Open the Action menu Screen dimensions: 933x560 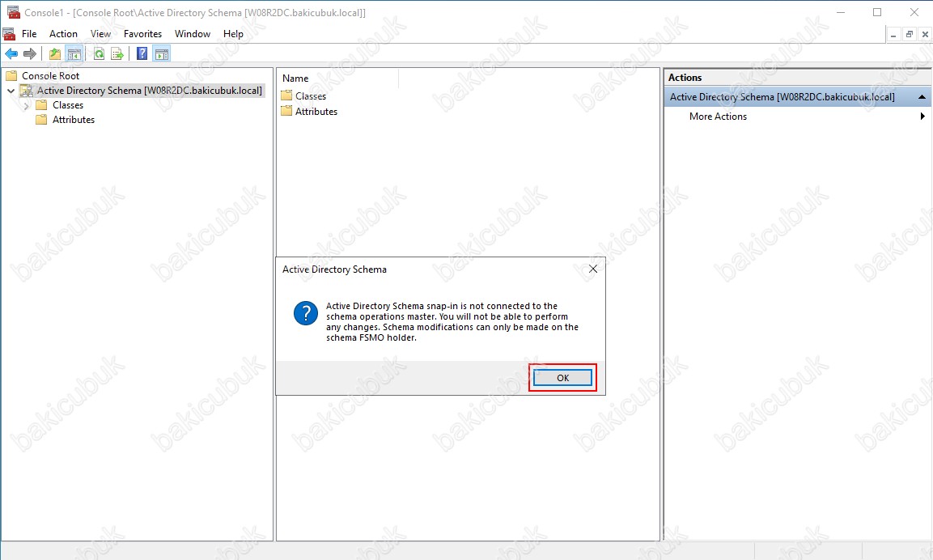(63, 34)
